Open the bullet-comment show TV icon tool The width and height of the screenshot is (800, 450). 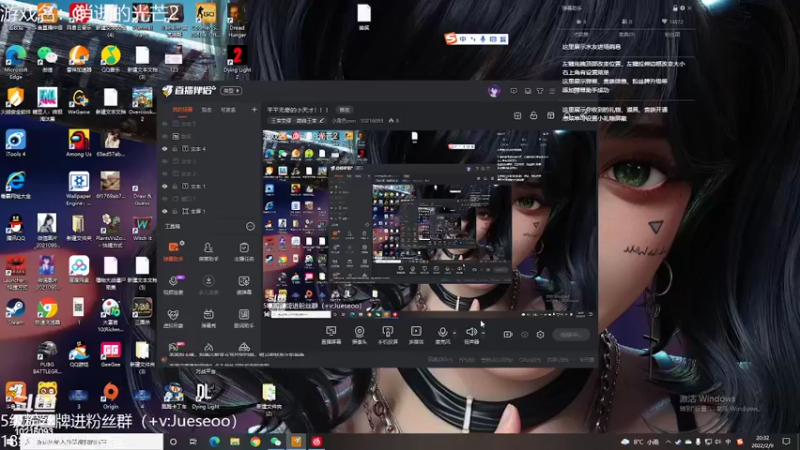[x=208, y=319]
